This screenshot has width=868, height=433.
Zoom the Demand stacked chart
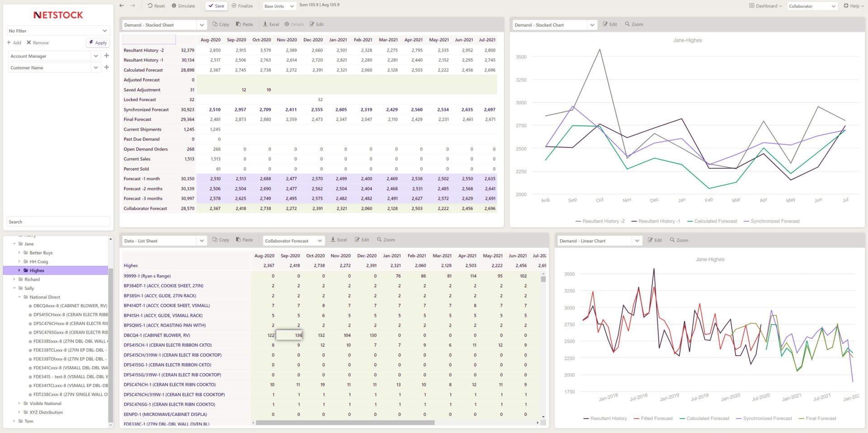(x=634, y=24)
